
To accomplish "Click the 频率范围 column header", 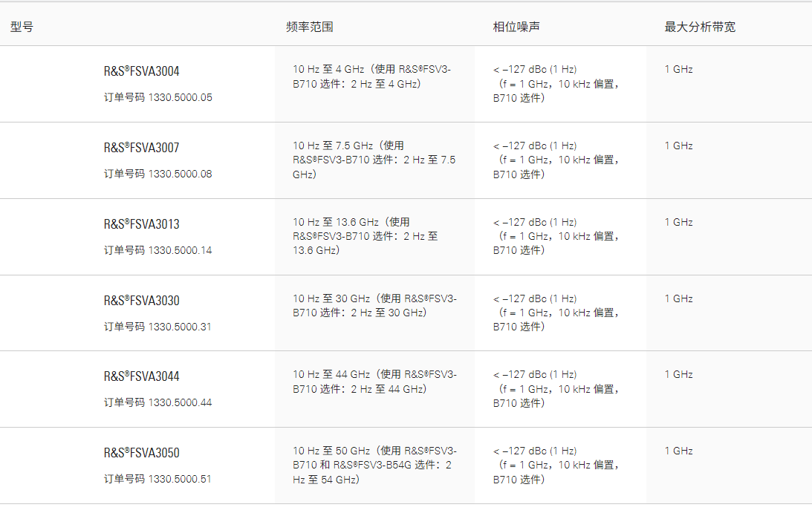I will coord(309,27).
